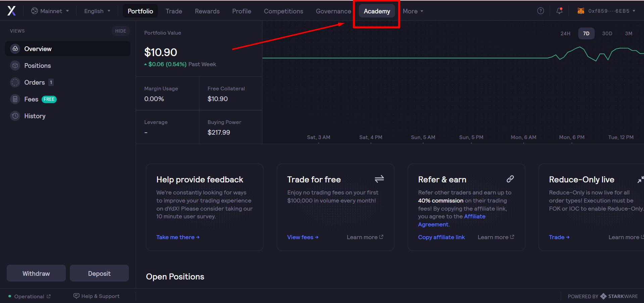Select Overview in the sidebar

(x=68, y=49)
